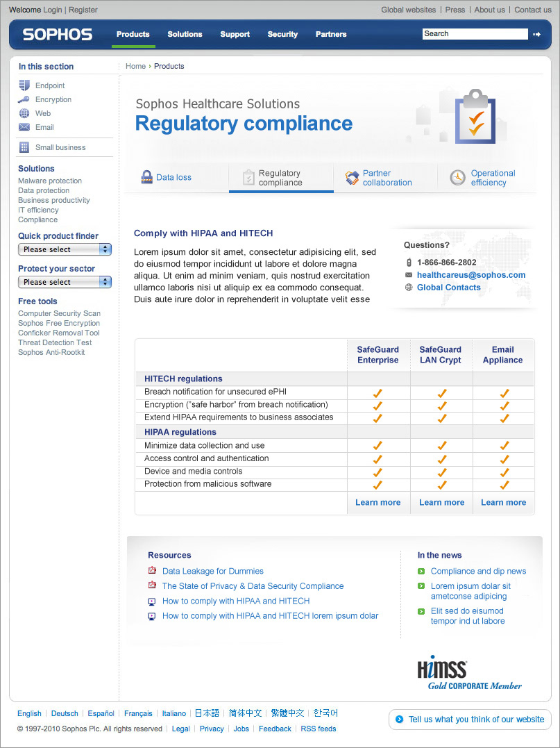This screenshot has width=560, height=748.
Task: Click green arrow beside Lorem ipsum dolar sit
Action: pos(421,585)
